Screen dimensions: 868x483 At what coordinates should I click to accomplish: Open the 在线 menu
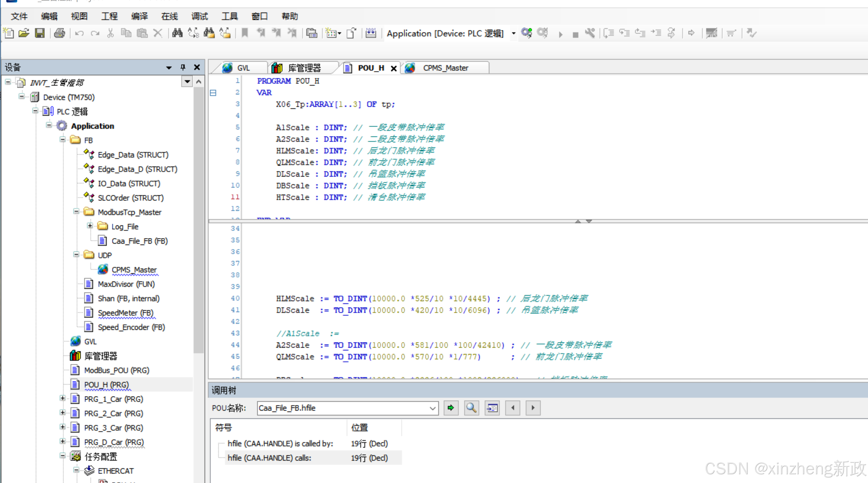pyautogui.click(x=169, y=16)
